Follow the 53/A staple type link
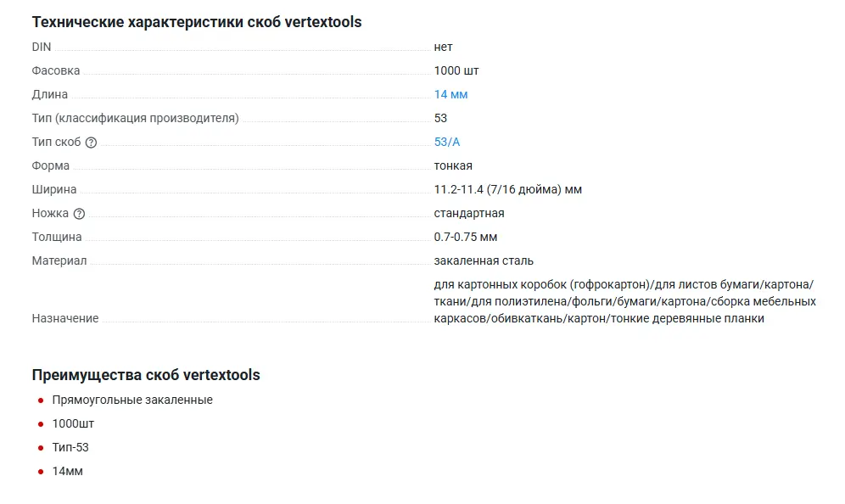The image size is (845, 504). [446, 142]
